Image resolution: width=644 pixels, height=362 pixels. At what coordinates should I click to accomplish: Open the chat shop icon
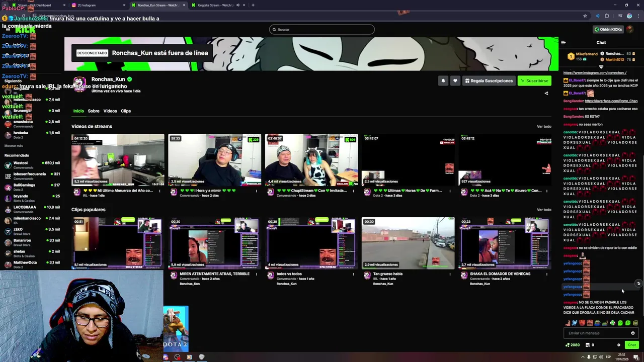(588, 345)
